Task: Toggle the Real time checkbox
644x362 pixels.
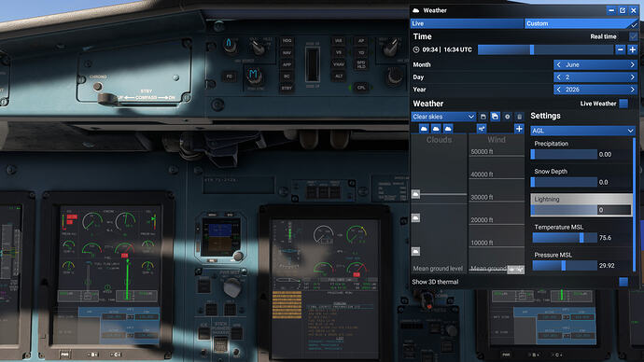Action: click(634, 36)
